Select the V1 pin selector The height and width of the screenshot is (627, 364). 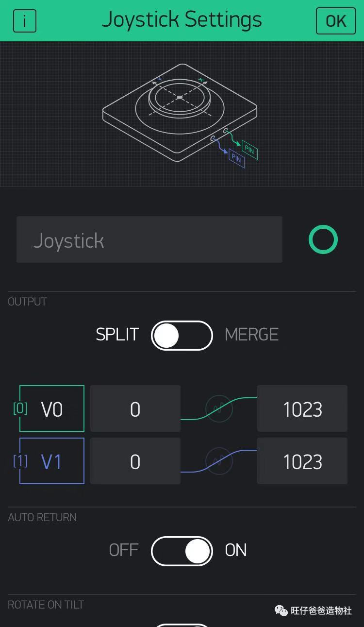52,461
